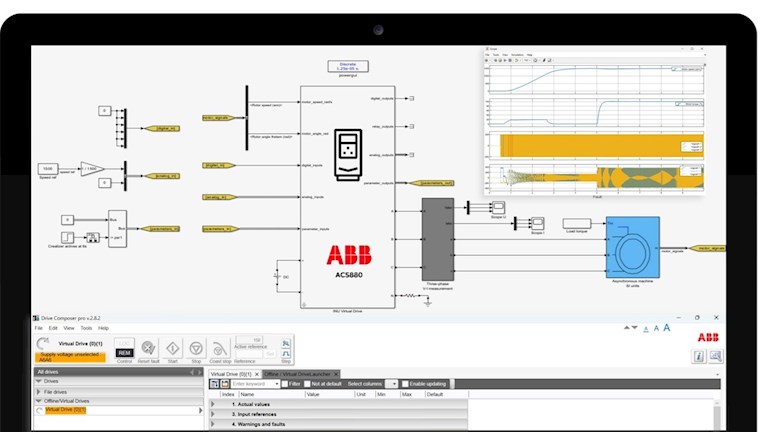Select Virtual Drive {0}{1} in drive tree
The height and width of the screenshot is (432, 768).
65,409
